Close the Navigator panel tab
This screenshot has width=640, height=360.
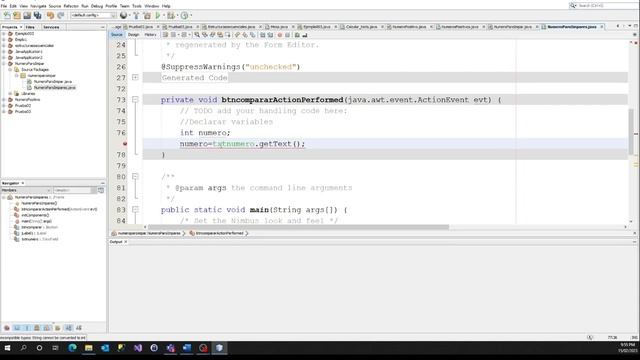click(x=23, y=183)
